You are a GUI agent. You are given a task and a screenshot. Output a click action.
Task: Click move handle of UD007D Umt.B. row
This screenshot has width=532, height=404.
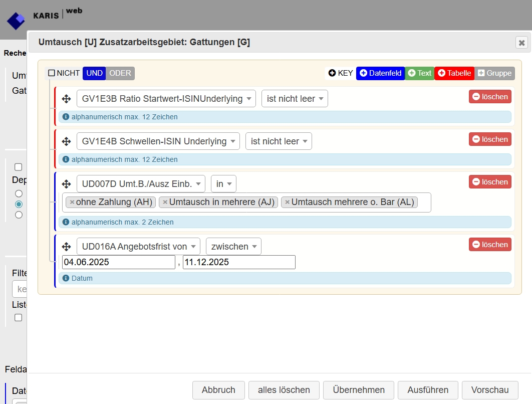66,184
